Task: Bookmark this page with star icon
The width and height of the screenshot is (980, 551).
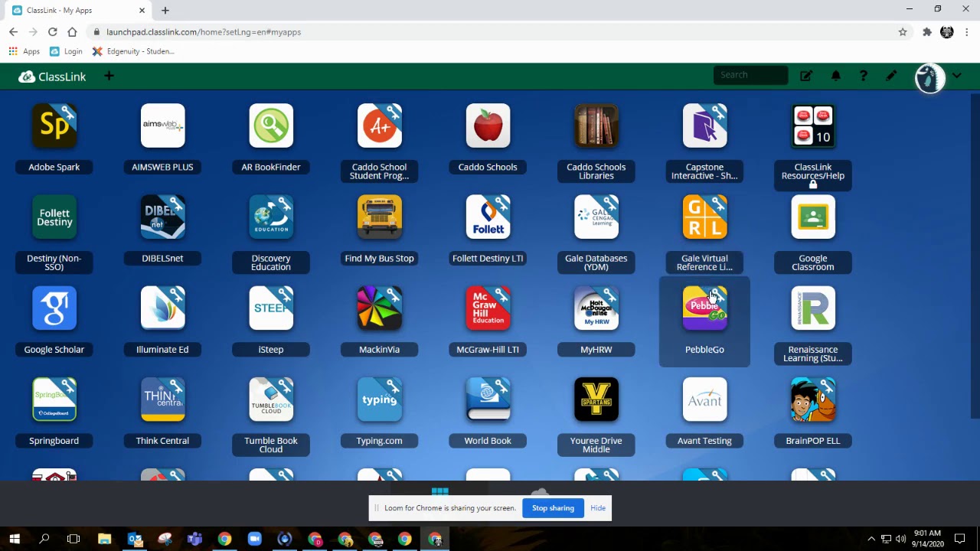Action: tap(903, 32)
